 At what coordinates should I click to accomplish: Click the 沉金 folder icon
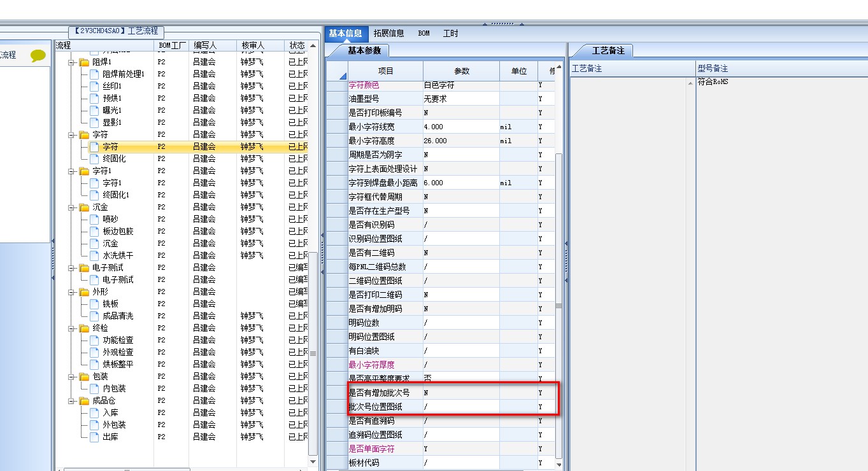coord(84,207)
